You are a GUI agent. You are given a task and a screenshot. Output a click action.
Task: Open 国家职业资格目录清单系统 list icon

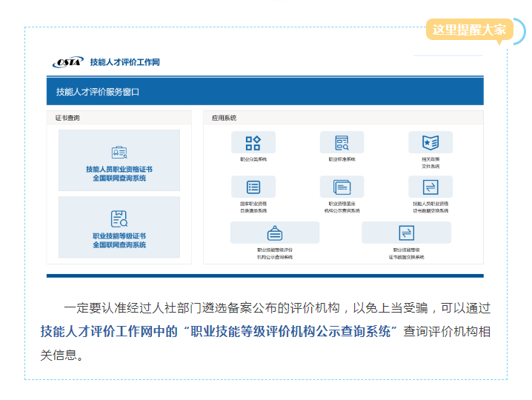tap(253, 187)
